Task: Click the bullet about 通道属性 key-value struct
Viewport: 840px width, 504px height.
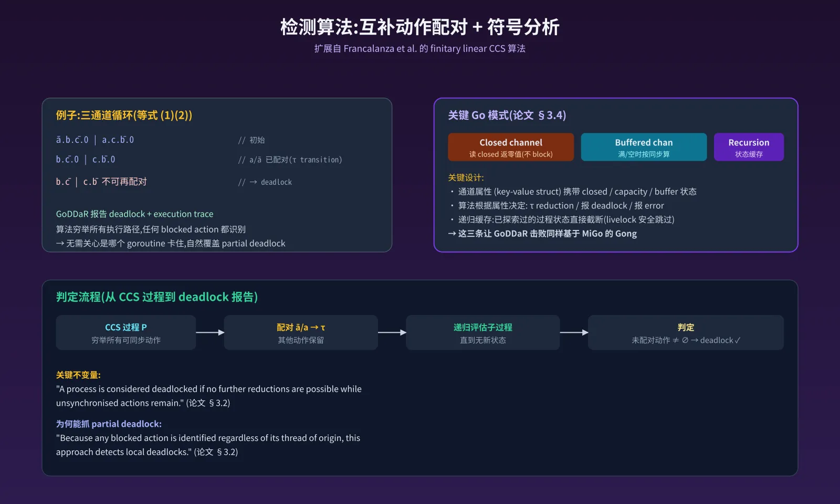Action: click(573, 192)
